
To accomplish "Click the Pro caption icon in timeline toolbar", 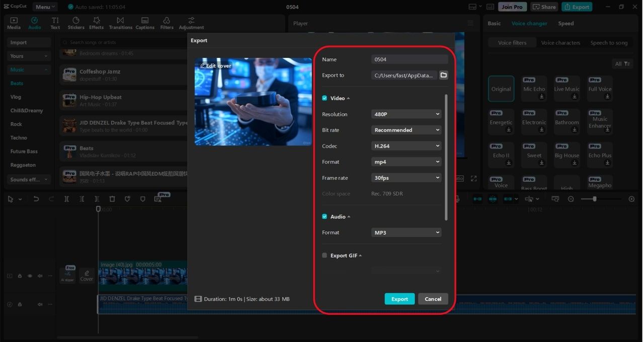I will (x=158, y=199).
